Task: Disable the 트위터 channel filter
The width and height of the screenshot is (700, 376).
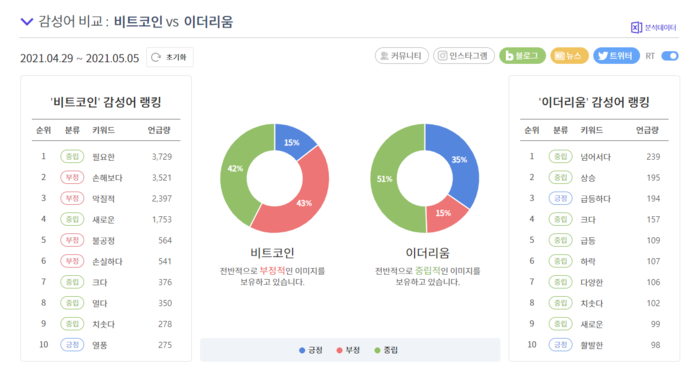Action: tap(617, 56)
